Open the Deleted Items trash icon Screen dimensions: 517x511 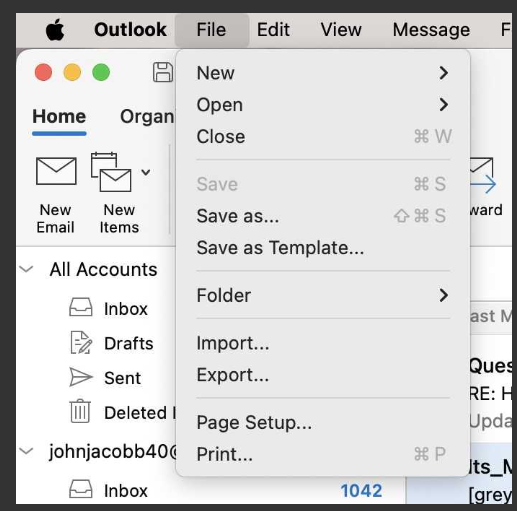click(80, 411)
